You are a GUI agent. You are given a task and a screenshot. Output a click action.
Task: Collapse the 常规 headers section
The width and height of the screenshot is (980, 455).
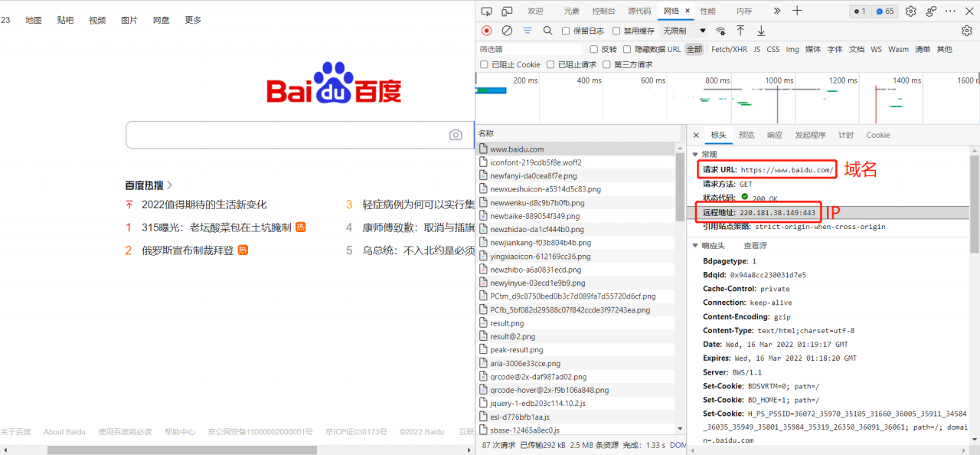click(695, 152)
